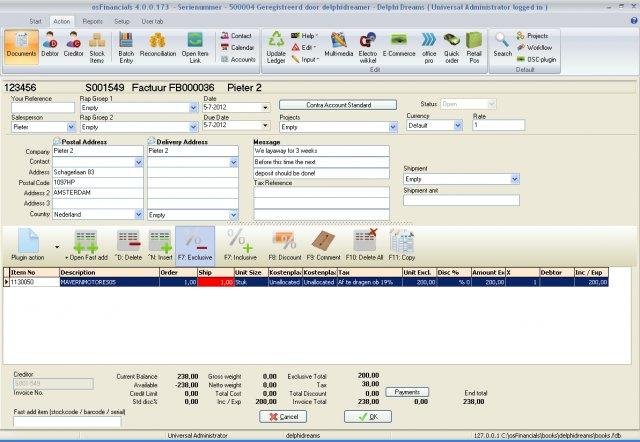
Task: Open the Retail Pos icon
Action: coord(474,47)
